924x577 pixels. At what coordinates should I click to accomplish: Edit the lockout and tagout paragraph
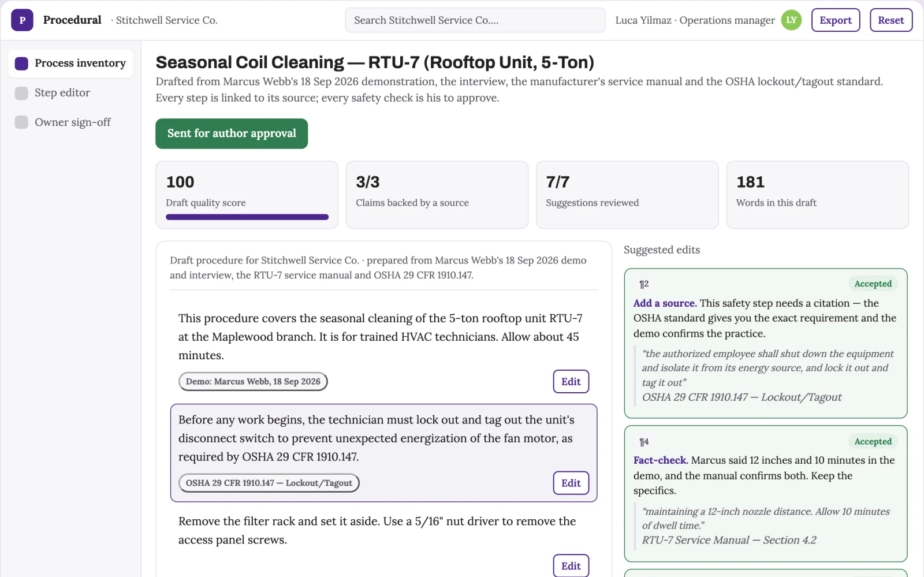coord(571,483)
